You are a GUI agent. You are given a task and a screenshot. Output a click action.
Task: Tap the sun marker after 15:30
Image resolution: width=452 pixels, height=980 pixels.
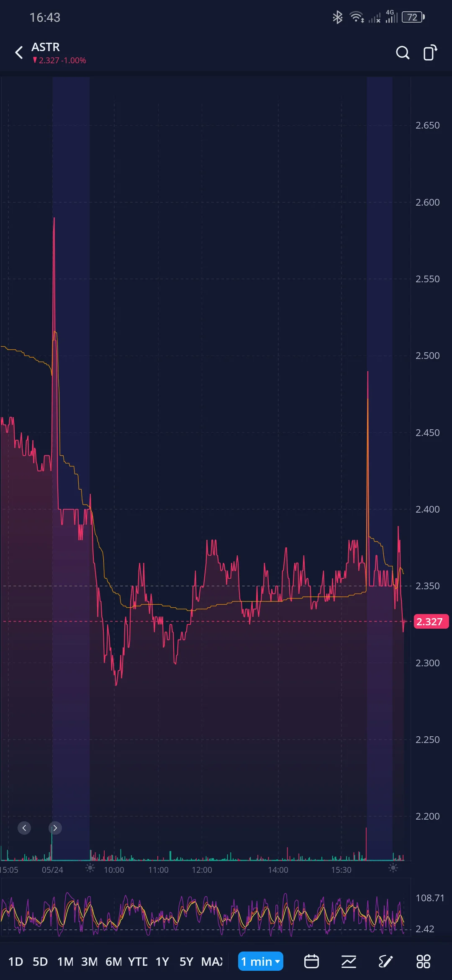[393, 868]
